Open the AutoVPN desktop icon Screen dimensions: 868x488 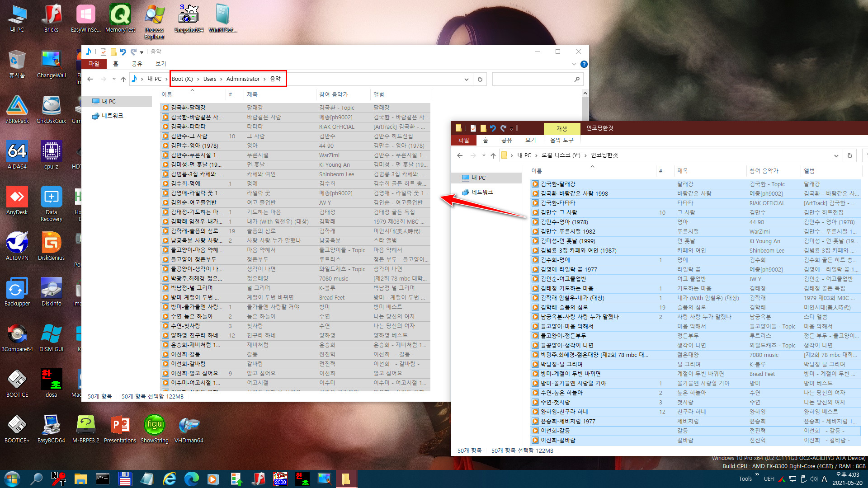pos(17,247)
